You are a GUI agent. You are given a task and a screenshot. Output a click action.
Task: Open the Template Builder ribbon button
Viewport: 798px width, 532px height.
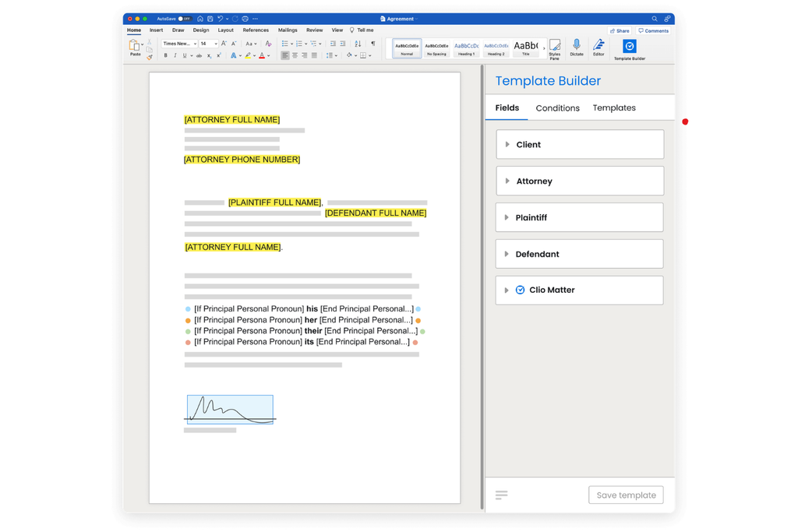(x=629, y=49)
